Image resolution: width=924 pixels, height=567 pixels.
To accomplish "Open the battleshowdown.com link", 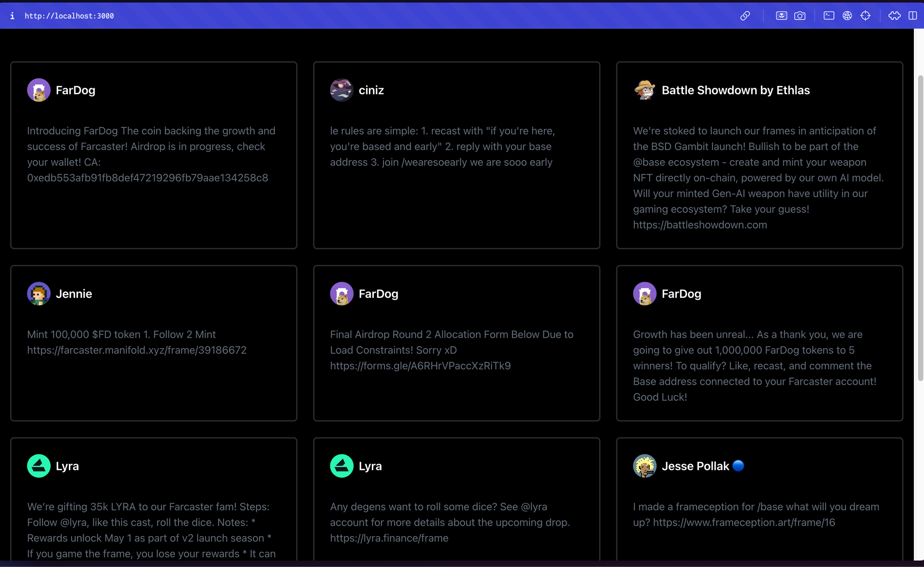I will [700, 225].
